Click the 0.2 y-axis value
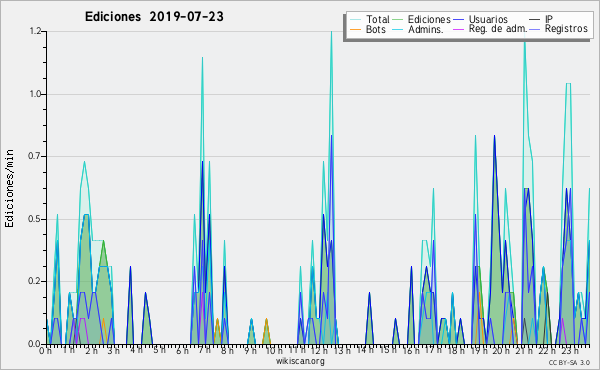The image size is (600, 370). [x=35, y=281]
